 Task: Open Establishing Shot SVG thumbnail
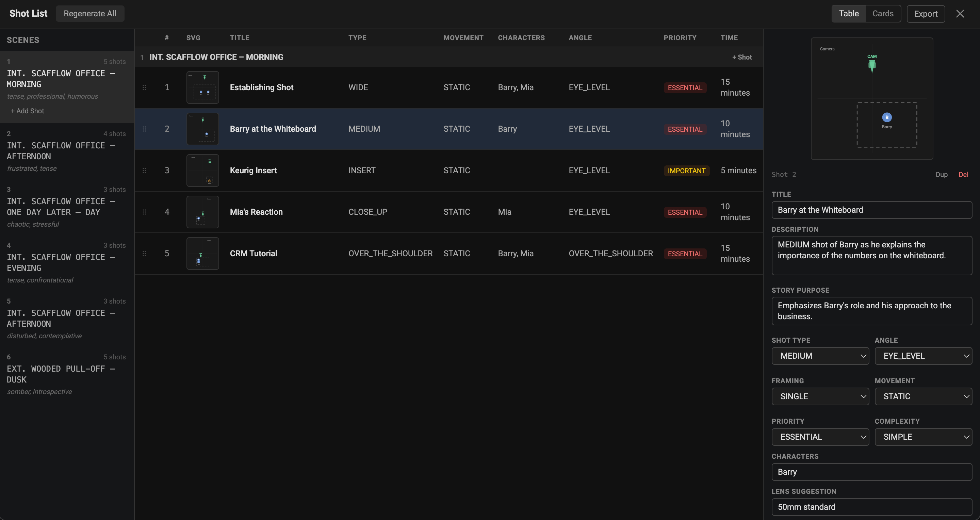[x=202, y=87]
